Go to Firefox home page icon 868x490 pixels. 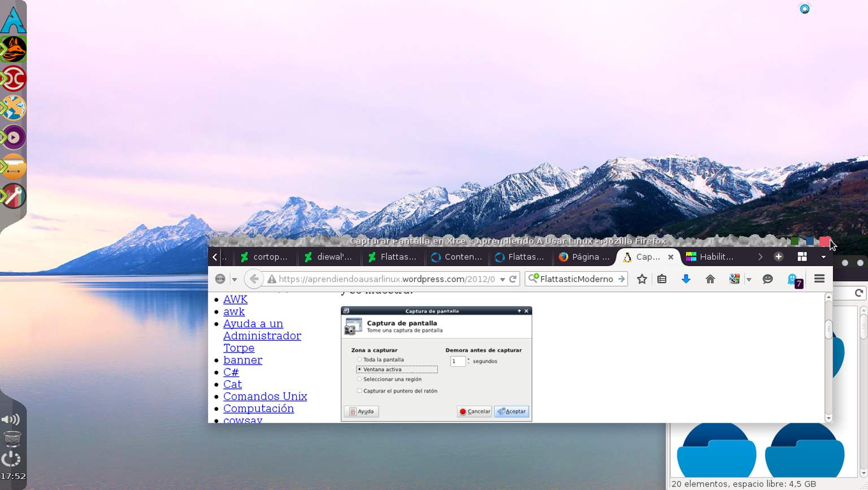[710, 279]
